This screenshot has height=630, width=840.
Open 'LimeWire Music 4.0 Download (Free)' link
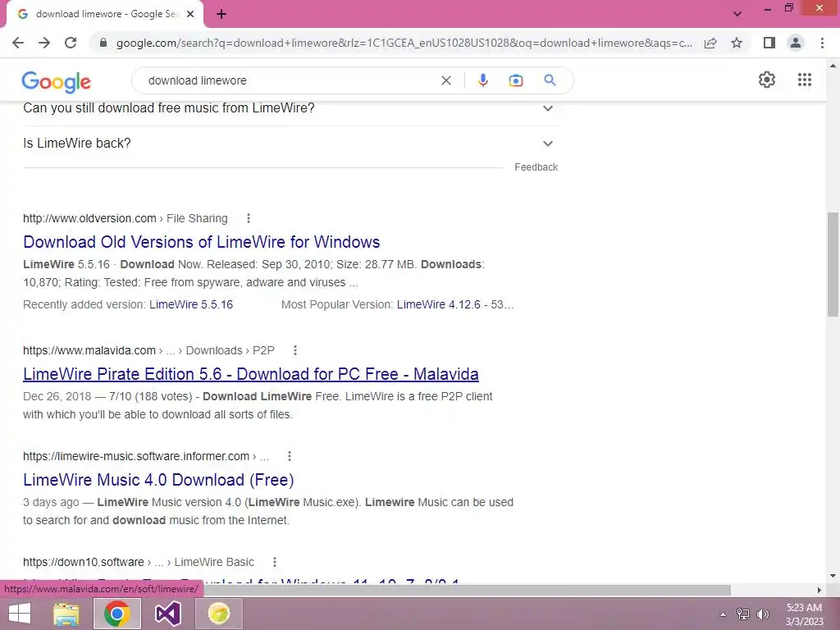click(x=158, y=480)
